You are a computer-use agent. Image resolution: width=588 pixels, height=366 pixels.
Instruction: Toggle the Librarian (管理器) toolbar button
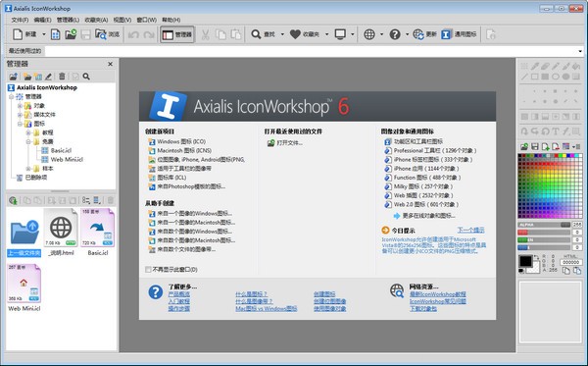(177, 34)
